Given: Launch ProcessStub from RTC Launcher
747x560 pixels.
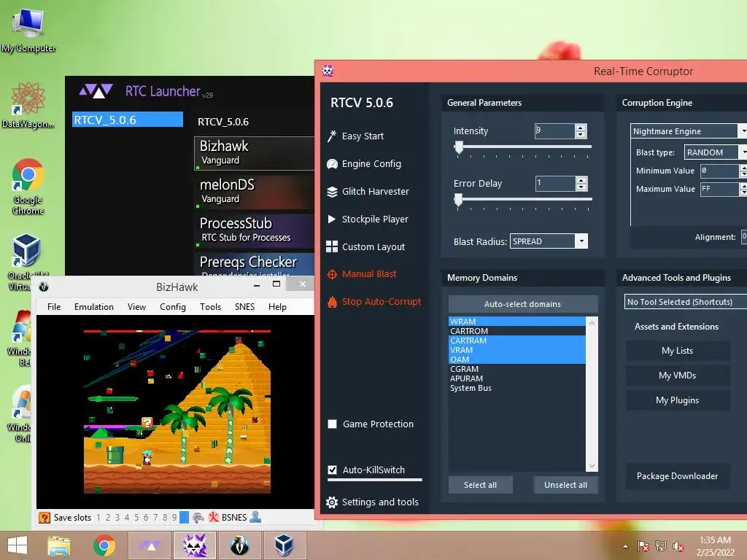Looking at the screenshot, I should pyautogui.click(x=254, y=230).
